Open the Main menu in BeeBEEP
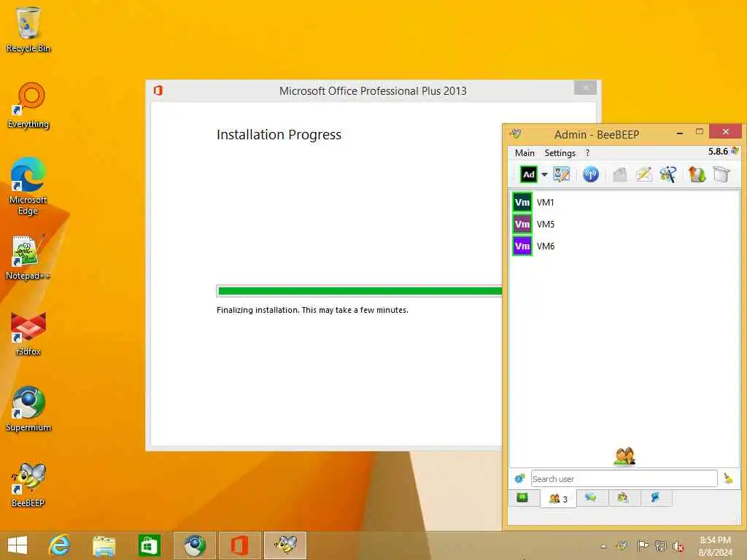This screenshot has width=747, height=560. coord(525,153)
